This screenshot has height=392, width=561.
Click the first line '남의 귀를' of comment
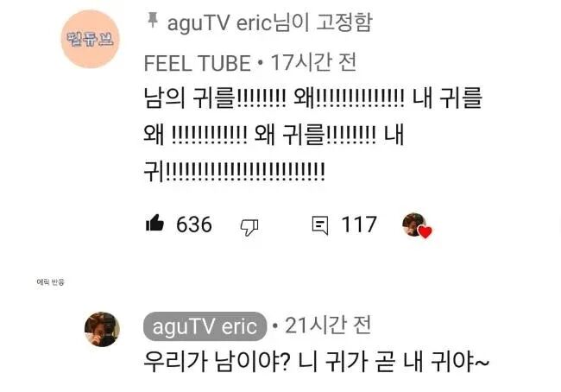[x=189, y=98]
